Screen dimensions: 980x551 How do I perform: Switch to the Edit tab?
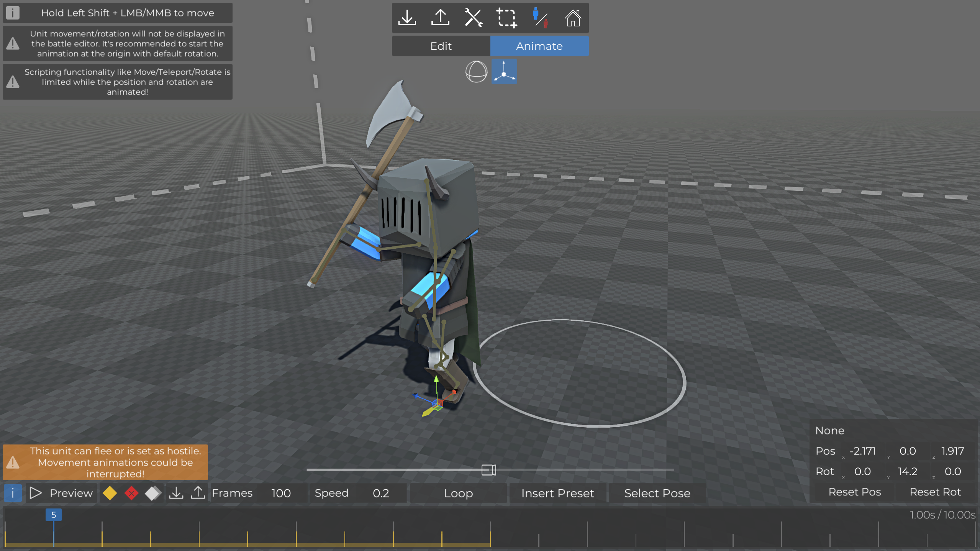[x=441, y=46]
